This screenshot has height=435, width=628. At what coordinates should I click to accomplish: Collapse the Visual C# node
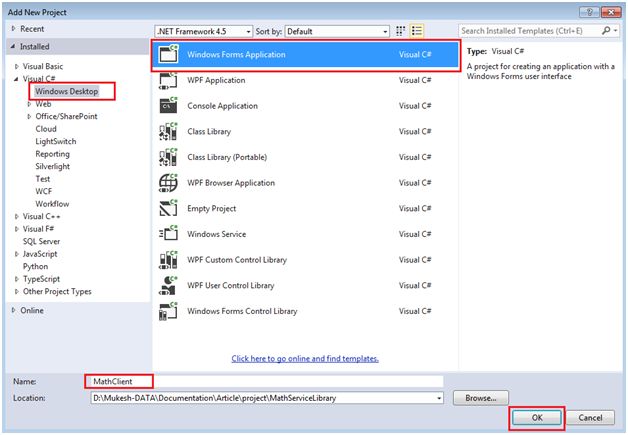(x=16, y=79)
